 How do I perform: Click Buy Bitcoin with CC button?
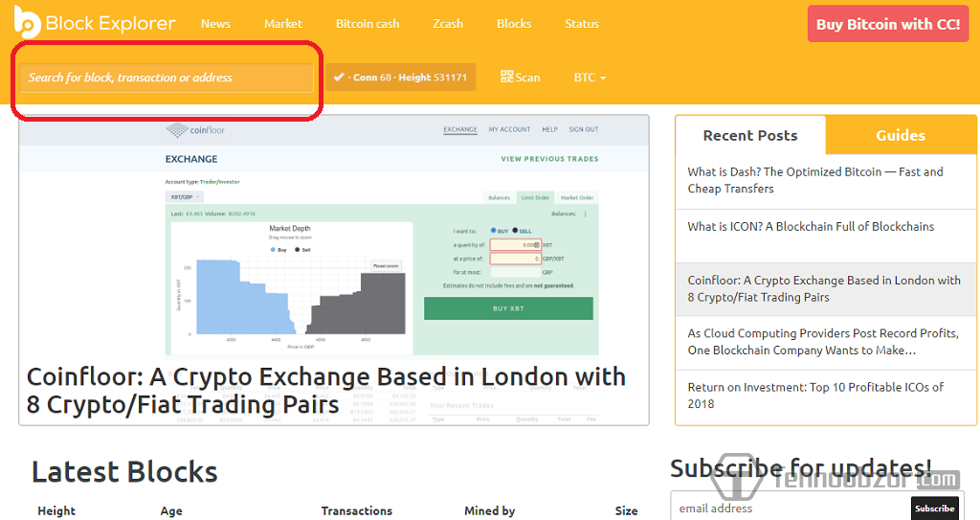point(888,24)
